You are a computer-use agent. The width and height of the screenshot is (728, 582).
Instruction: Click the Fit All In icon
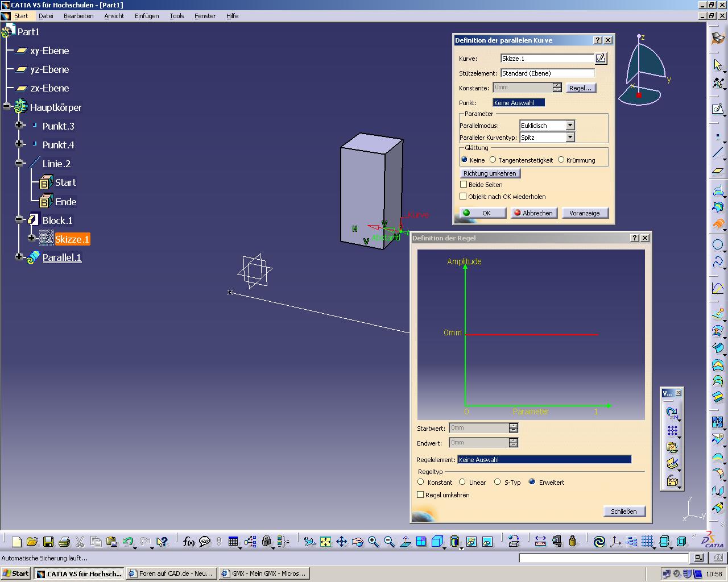pos(325,542)
